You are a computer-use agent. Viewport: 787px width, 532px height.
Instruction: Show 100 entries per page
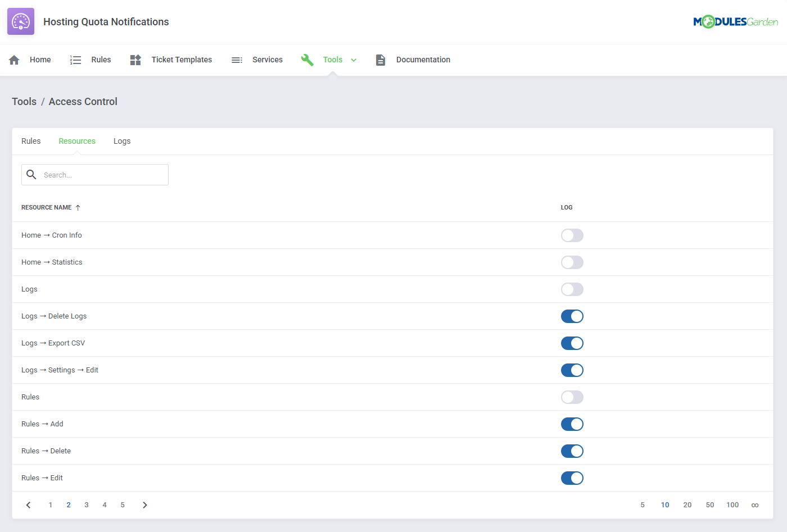point(732,504)
